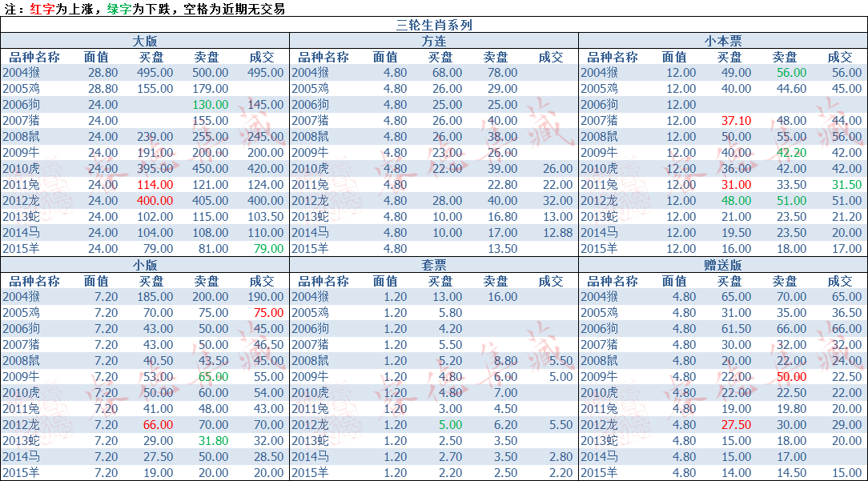Screen dimensions: 868x481
Task: Click the note line starting with 注：红字为上涨
Action: [x=145, y=9]
